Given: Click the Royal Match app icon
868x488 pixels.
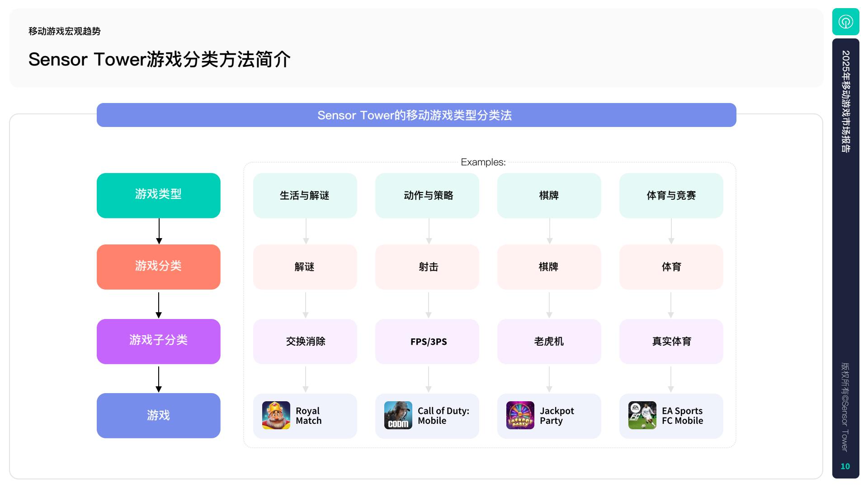Looking at the screenshot, I should click(276, 415).
